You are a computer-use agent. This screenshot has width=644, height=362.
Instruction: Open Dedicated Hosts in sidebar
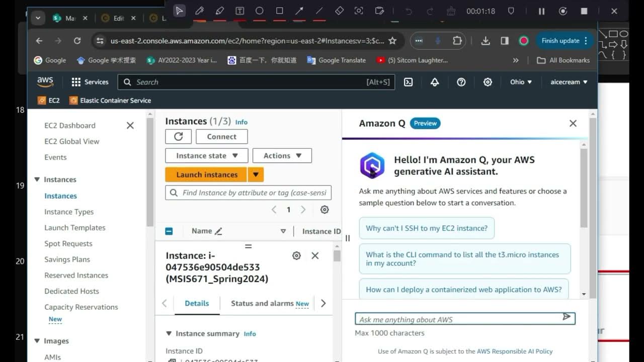pyautogui.click(x=71, y=291)
